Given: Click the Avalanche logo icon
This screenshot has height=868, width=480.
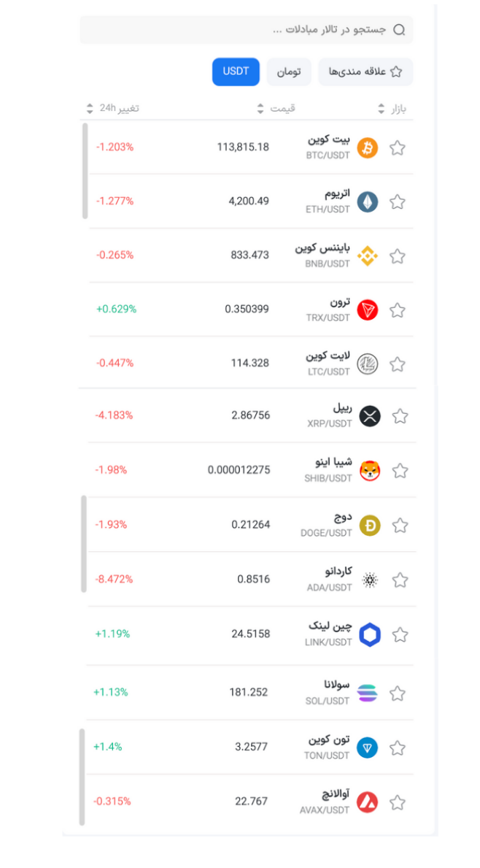Looking at the screenshot, I should tap(368, 800).
